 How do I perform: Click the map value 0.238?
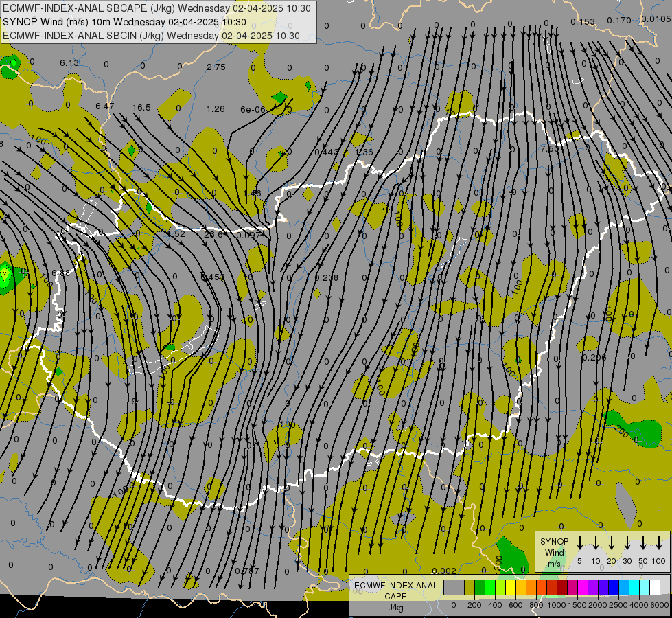[327, 278]
